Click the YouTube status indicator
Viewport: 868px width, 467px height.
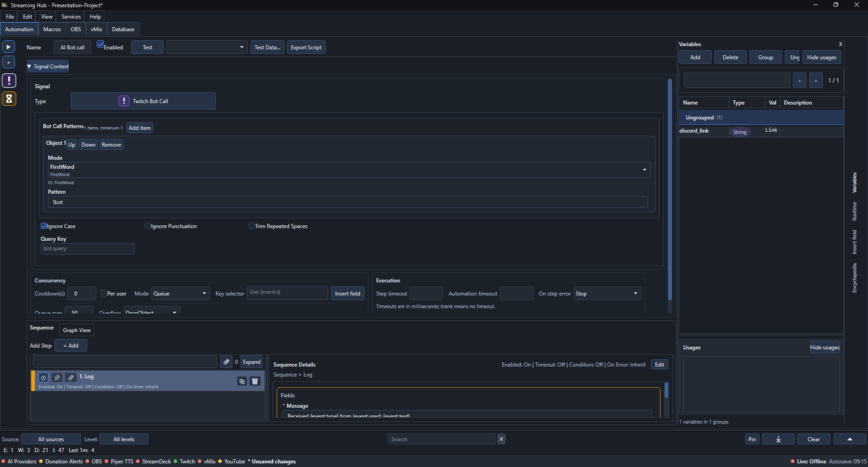tap(232, 462)
